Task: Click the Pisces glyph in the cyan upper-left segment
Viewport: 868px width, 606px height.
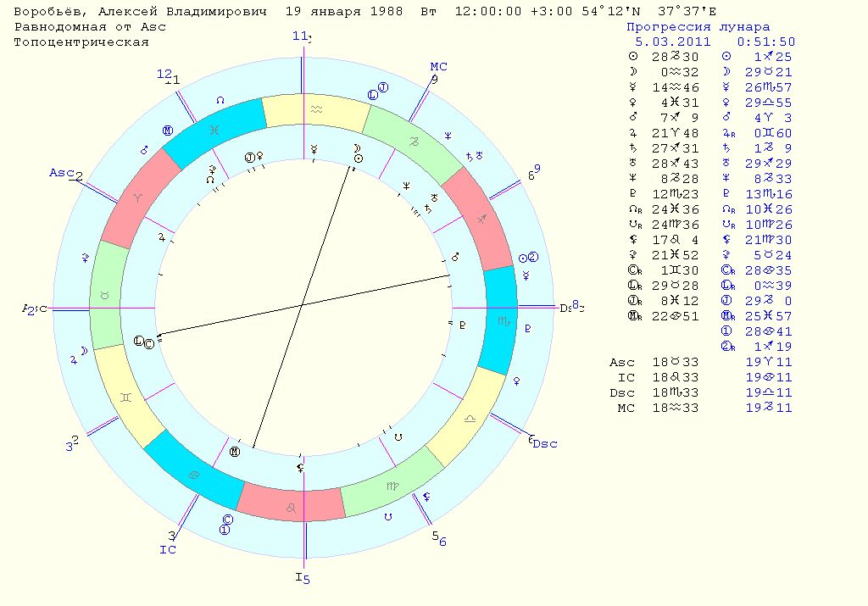Action: [214, 130]
